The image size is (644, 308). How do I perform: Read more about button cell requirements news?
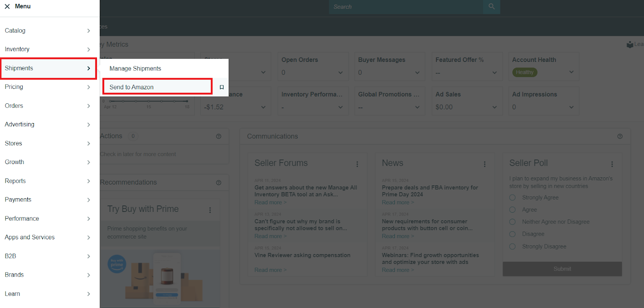[398, 236]
